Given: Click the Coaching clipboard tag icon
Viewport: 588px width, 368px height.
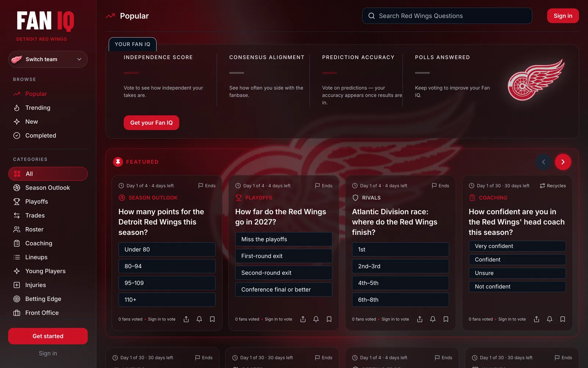Looking at the screenshot, I should pyautogui.click(x=472, y=198).
